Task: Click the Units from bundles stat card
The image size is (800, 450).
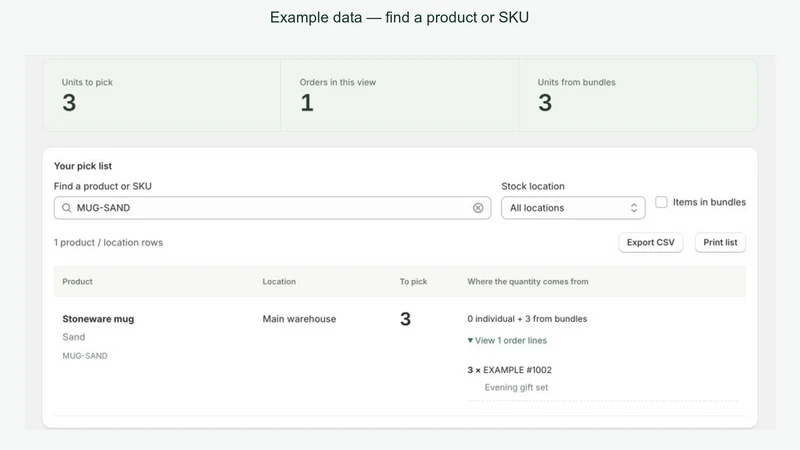Action: pos(638,95)
